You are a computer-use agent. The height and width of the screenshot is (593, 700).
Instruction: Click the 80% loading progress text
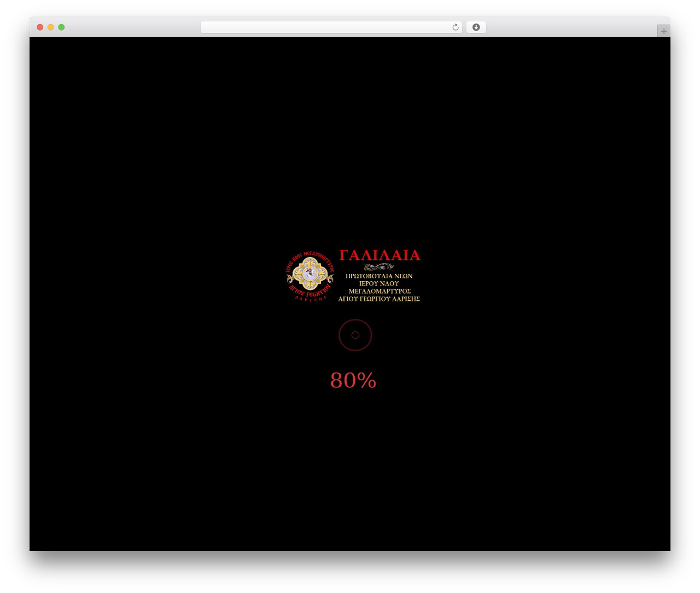coord(353,381)
